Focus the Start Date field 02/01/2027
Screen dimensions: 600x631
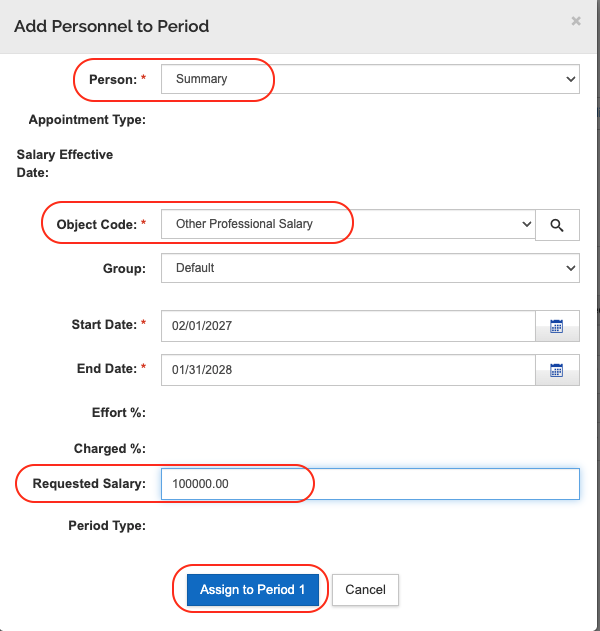(348, 326)
